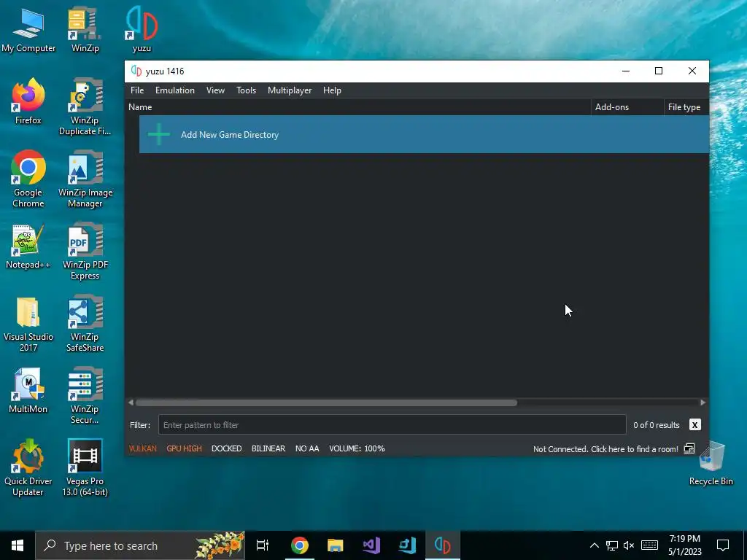The height and width of the screenshot is (560, 747).
Task: Open the File menu in yuzu
Action: coord(136,90)
